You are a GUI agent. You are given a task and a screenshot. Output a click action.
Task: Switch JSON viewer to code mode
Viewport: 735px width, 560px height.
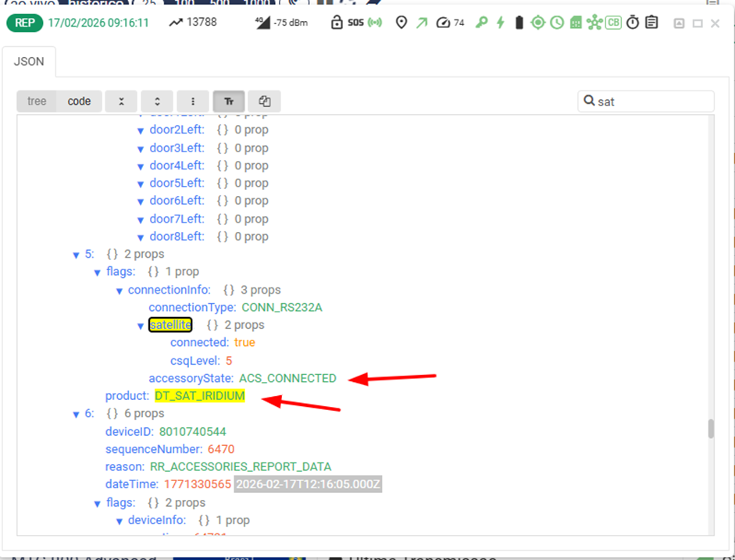coord(79,101)
